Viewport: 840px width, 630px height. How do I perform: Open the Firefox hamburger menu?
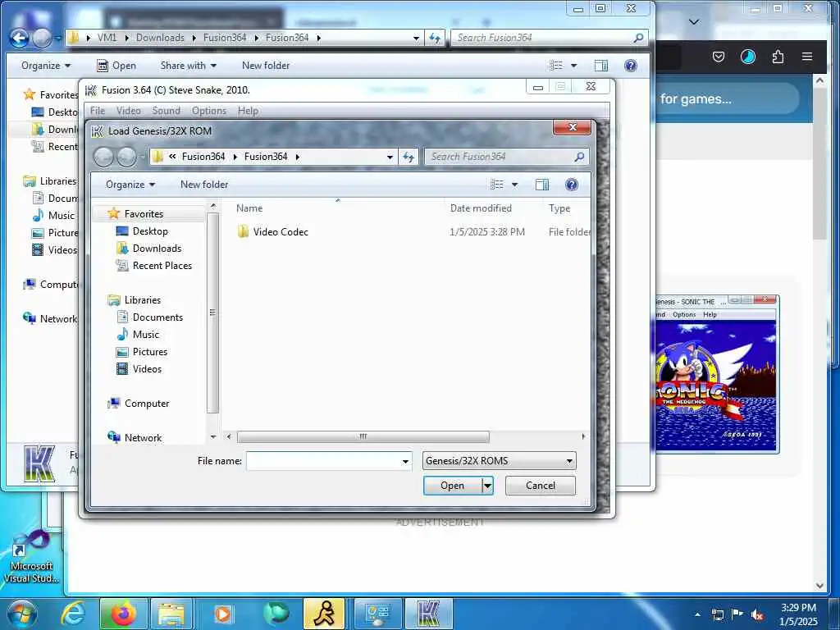point(807,57)
